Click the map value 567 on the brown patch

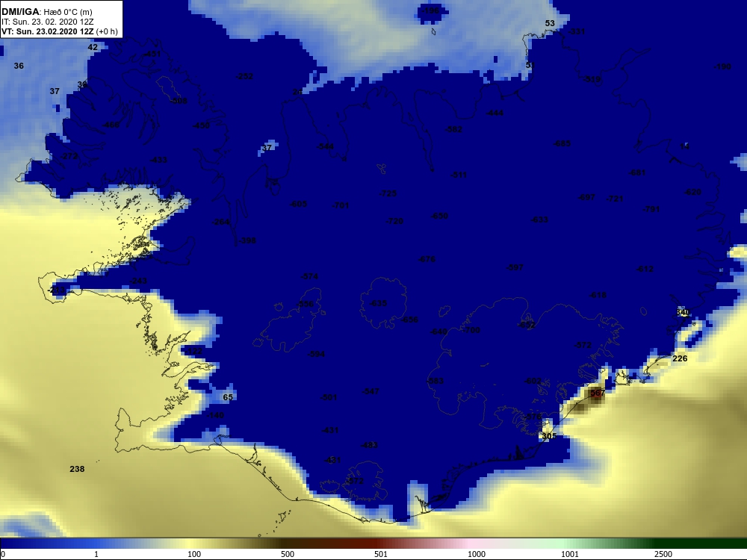(597, 393)
